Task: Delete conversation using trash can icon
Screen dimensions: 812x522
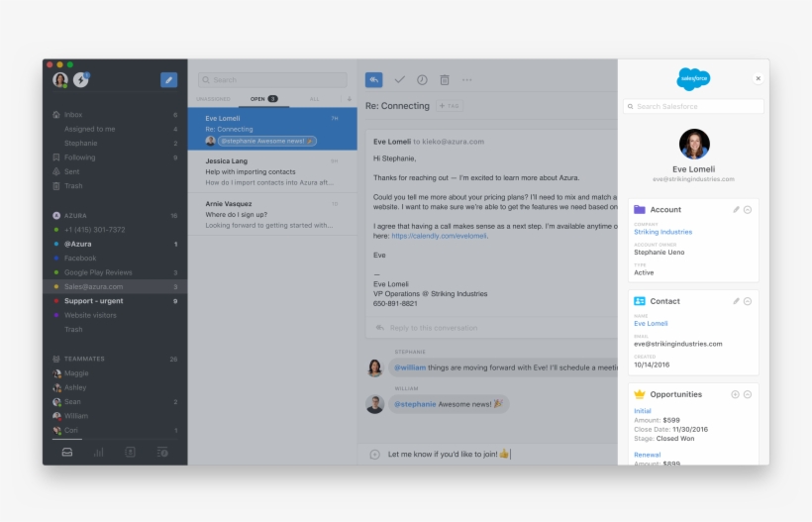Action: [x=445, y=80]
